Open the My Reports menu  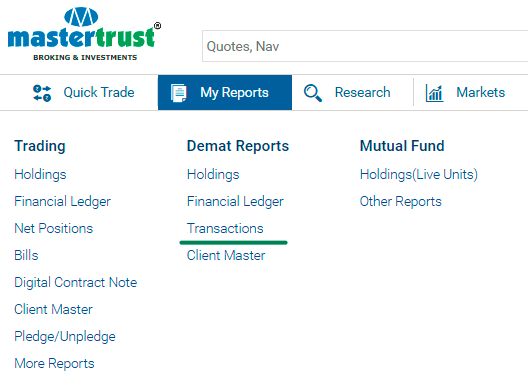pos(225,93)
